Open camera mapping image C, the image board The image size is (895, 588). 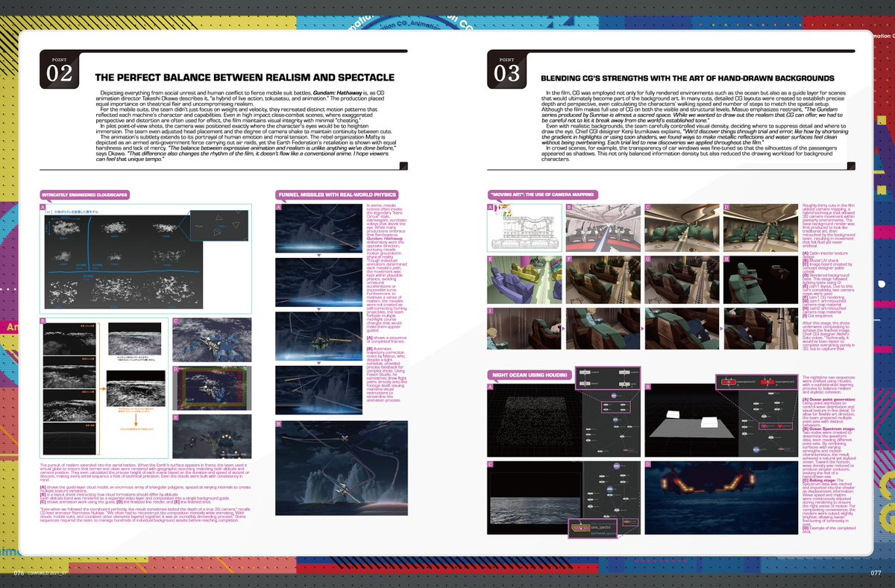tap(682, 228)
